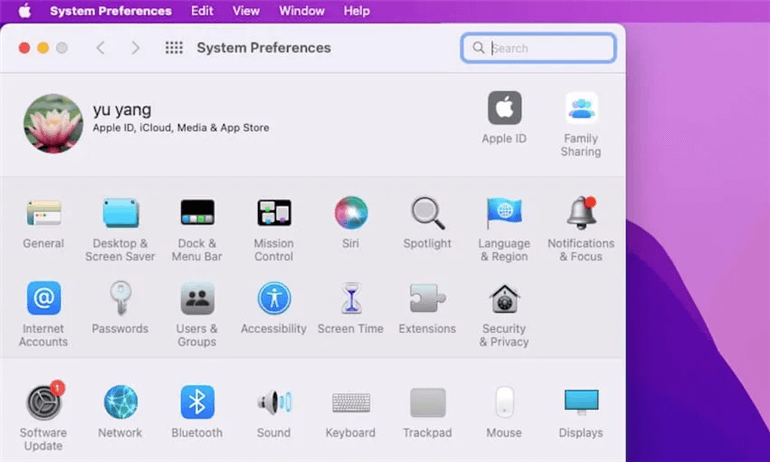Screen dimensions: 770x462
Task: Click the lotus flower profile picture
Action: point(53,123)
